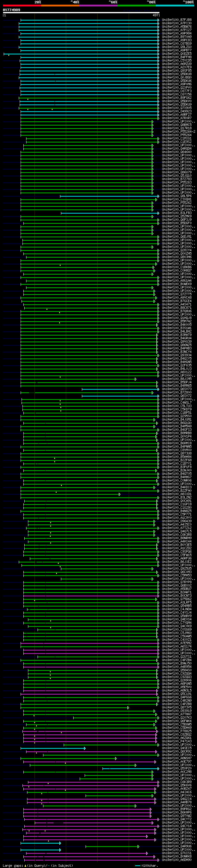The height and width of the screenshot is (868, 197).
Task: Select the UniRef100_Q7RYP8 label
Action: pos(176,582)
